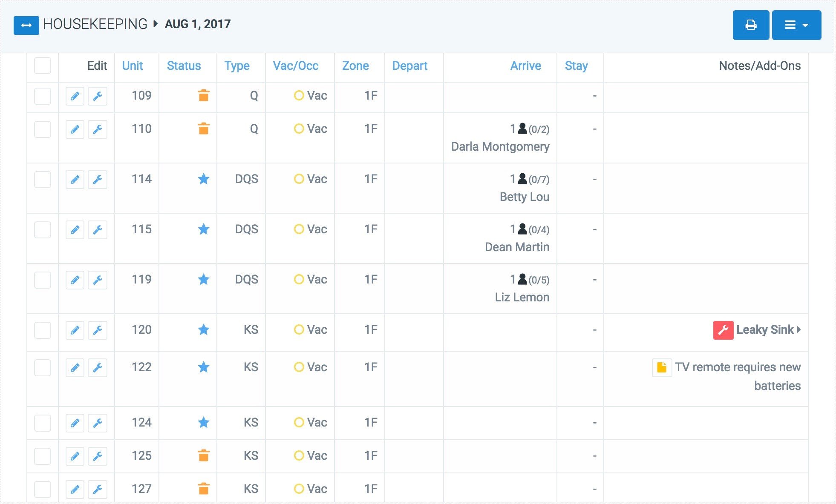836x504 pixels.
Task: Sort by the Arrive column header
Action: 526,66
